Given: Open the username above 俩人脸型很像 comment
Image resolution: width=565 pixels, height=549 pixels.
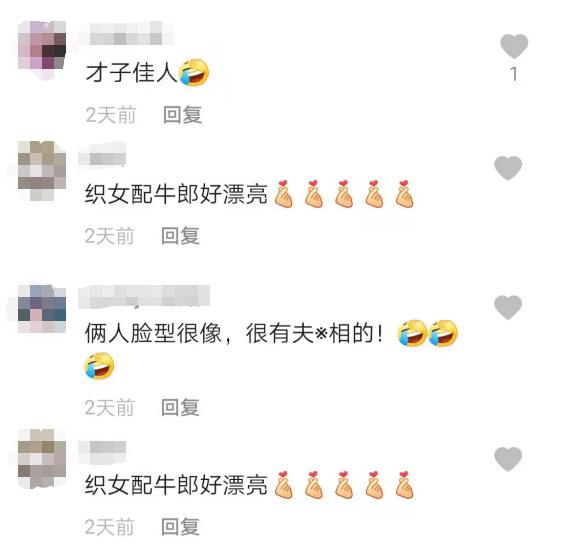Looking at the screenshot, I should (144, 297).
